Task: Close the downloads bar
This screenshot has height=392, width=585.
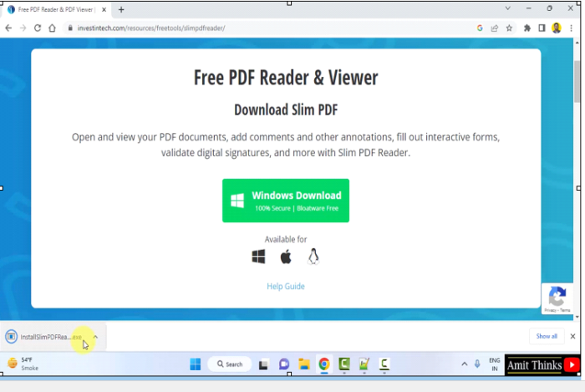Action: coord(572,336)
